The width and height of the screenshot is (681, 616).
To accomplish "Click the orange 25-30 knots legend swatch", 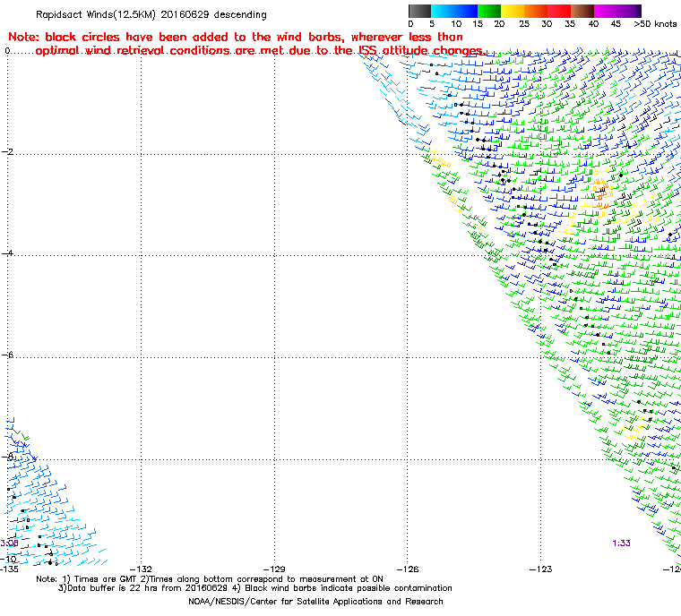I will tap(536, 11).
